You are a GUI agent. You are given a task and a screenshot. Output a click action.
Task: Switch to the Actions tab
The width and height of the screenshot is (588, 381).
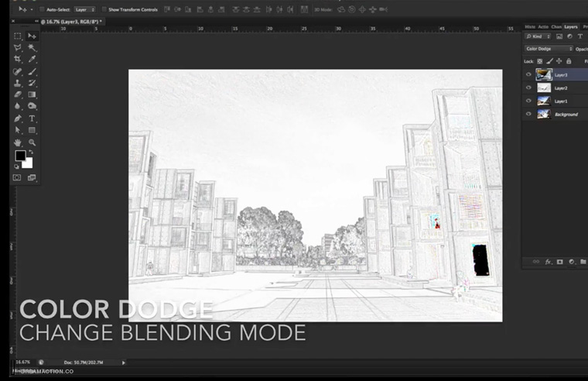[x=543, y=26]
